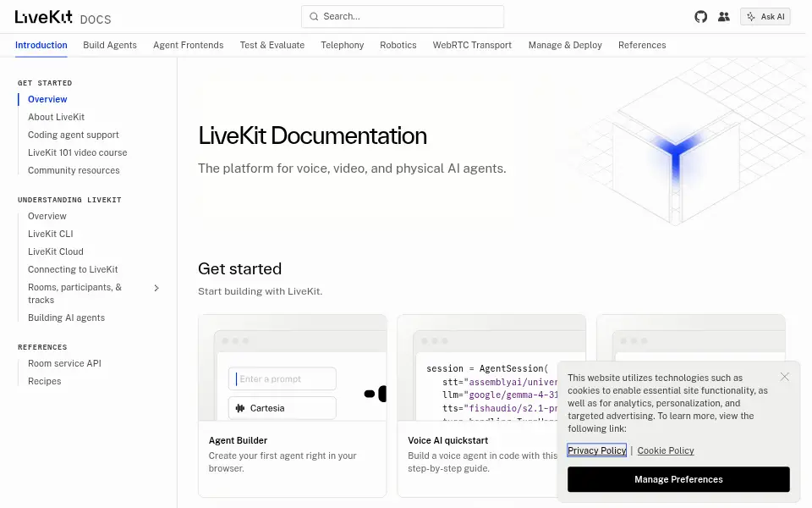This screenshot has height=508, width=812.
Task: Open the GitHub repository icon
Action: point(700,17)
